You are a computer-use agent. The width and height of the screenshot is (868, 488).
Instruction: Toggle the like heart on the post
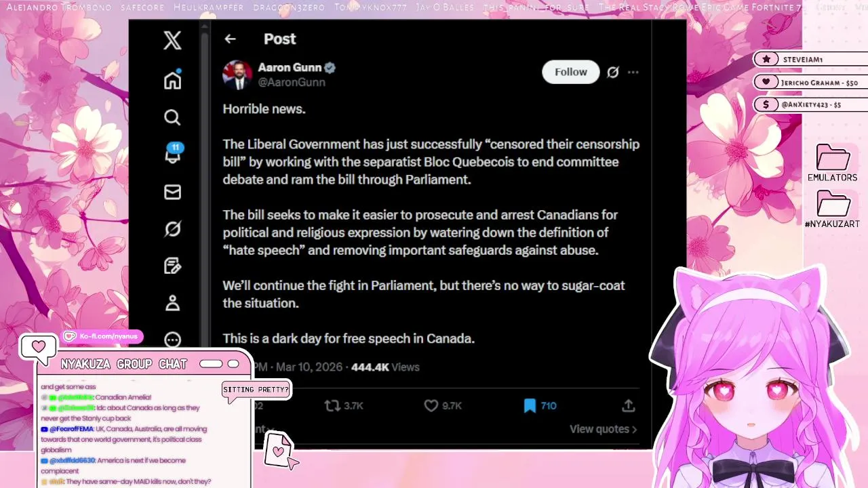point(431,405)
